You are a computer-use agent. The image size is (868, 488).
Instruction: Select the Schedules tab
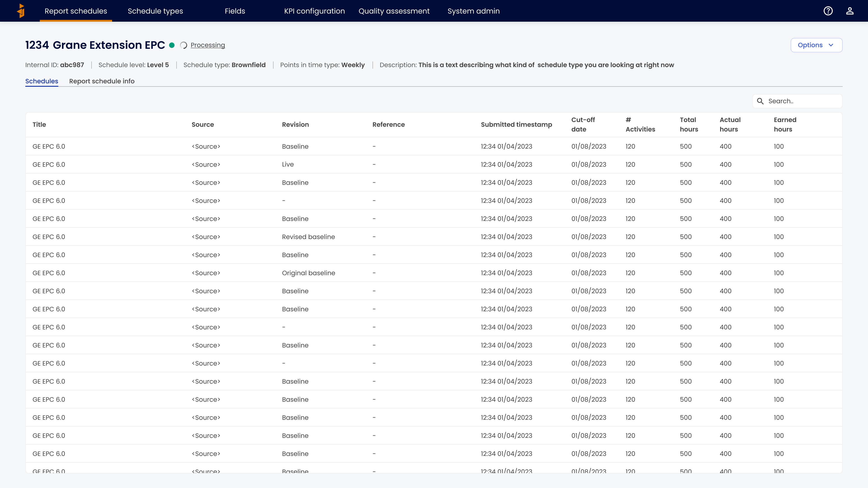click(x=42, y=81)
